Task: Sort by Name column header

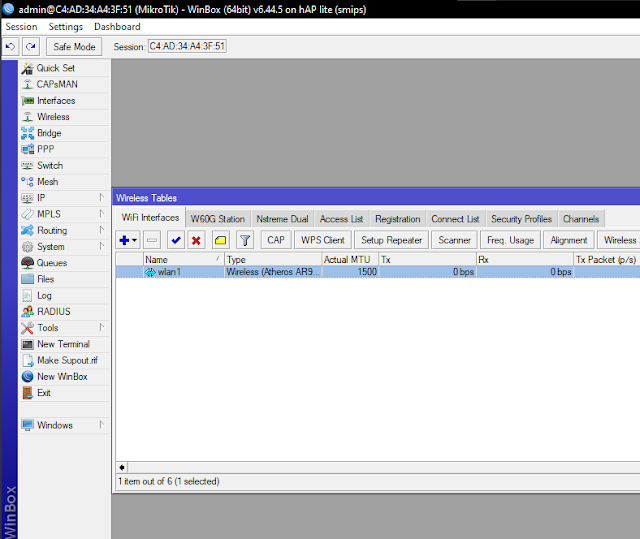Action: [183, 260]
